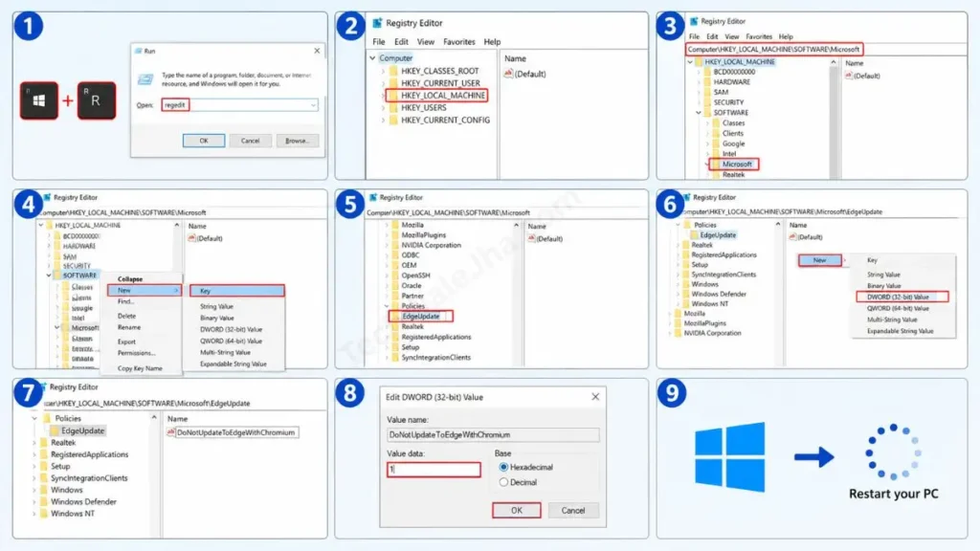The image size is (980, 551).
Task: Expand the NVIDIA Corporation arrow above ODBC
Action: click(x=387, y=246)
